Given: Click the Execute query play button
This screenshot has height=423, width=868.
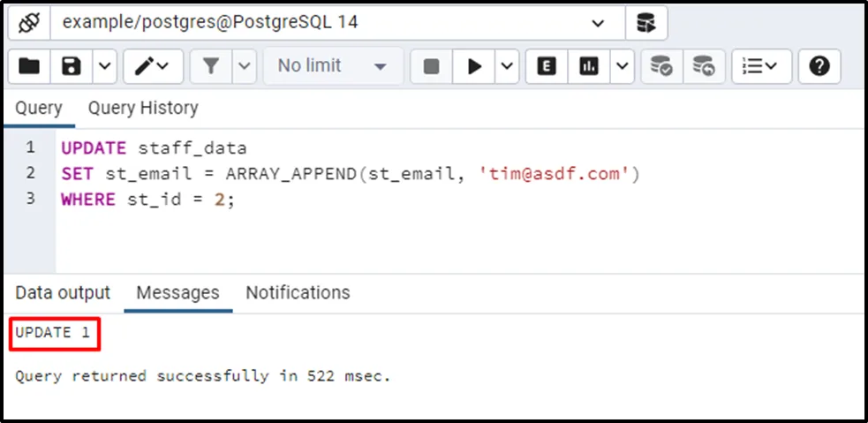Looking at the screenshot, I should pos(475,66).
